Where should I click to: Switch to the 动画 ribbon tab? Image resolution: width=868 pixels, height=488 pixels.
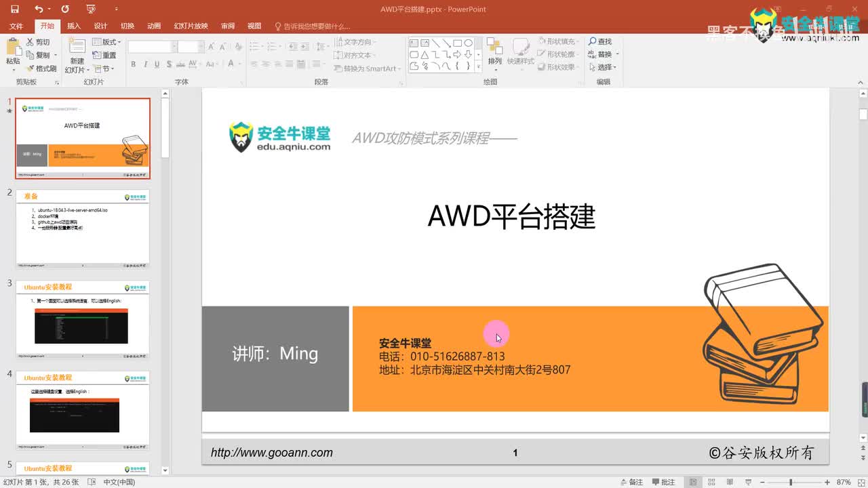coord(154,26)
